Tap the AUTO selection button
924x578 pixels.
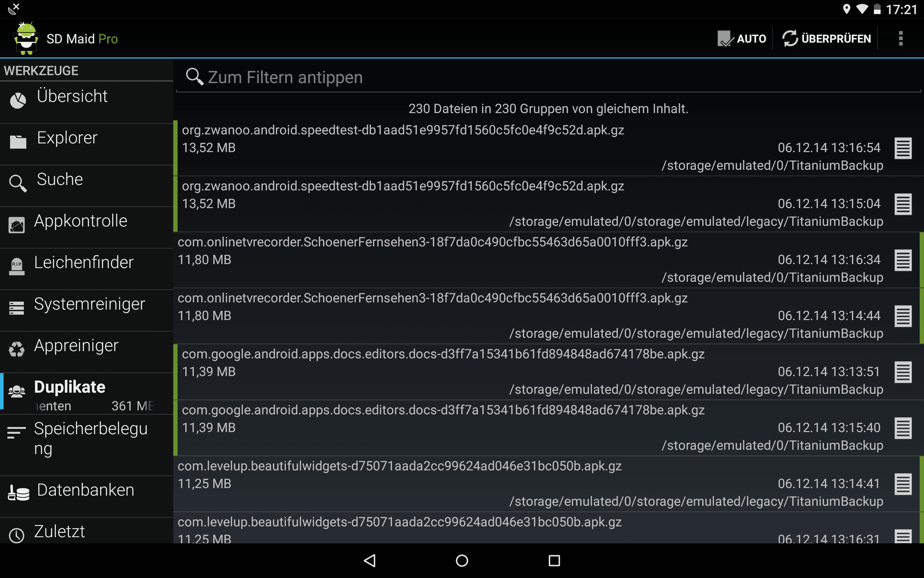pyautogui.click(x=742, y=39)
